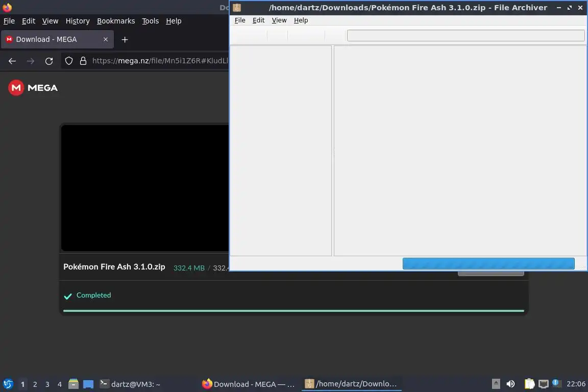Open the Help menu in File Archiver
This screenshot has width=588, height=392.
301,20
